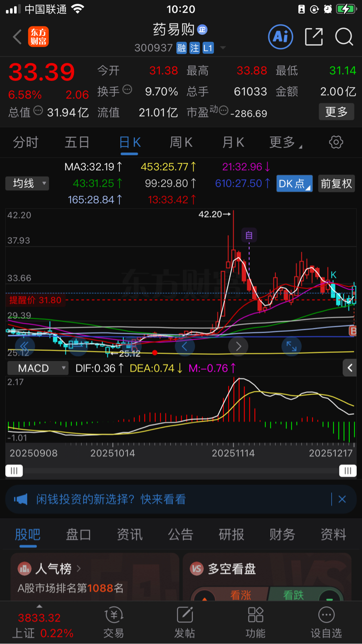Move chart cursor left one bar

coord(185,347)
